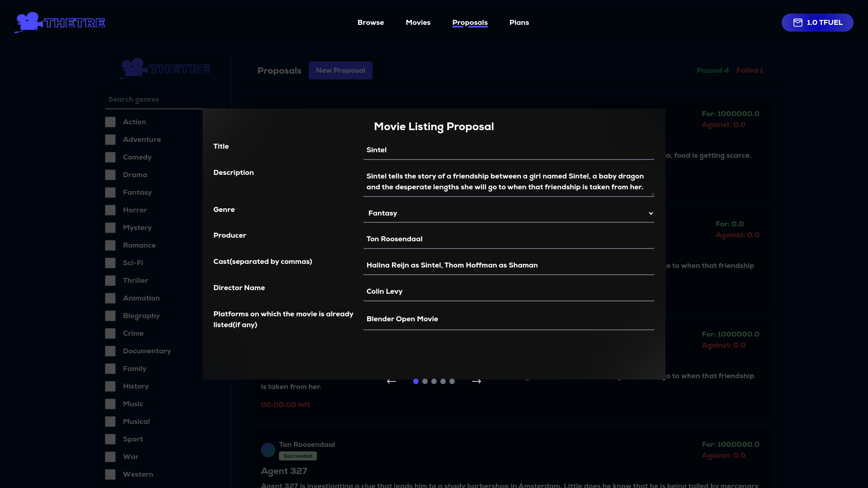Screen dimensions: 868x488
Task: Check the Action genre checkbox
Action: click(110, 122)
